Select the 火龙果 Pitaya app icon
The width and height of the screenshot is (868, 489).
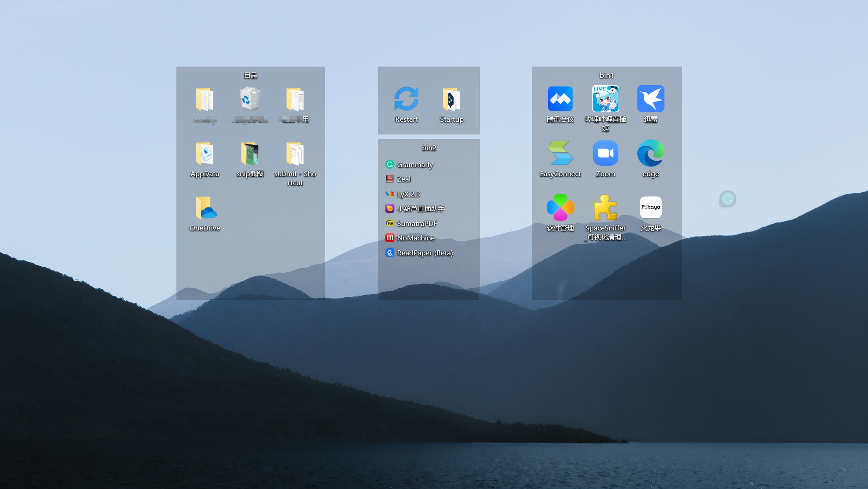click(x=651, y=207)
